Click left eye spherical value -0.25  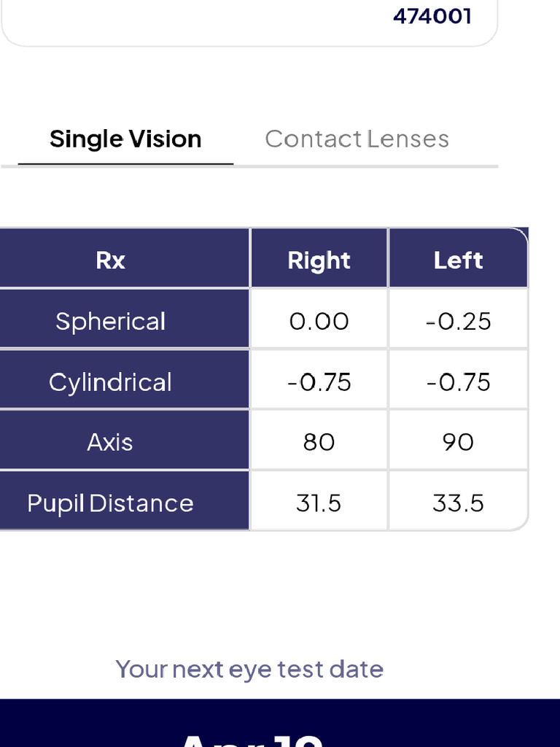click(458, 321)
